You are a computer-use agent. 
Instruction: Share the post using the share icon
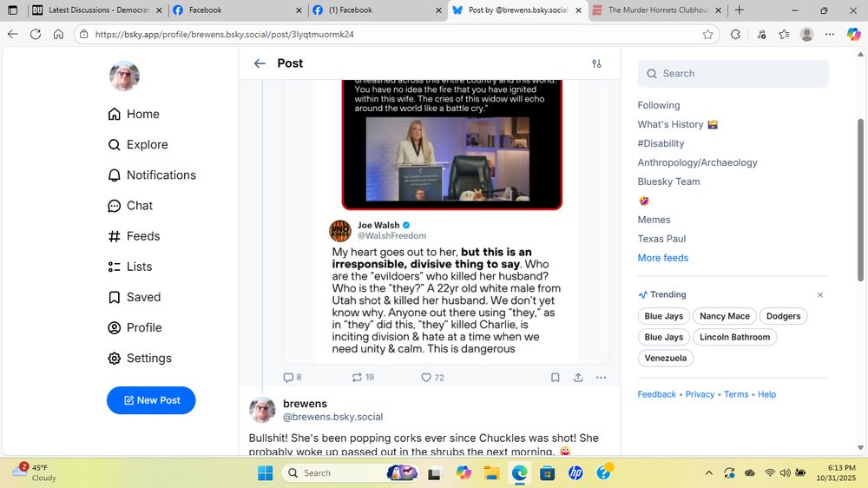point(578,377)
